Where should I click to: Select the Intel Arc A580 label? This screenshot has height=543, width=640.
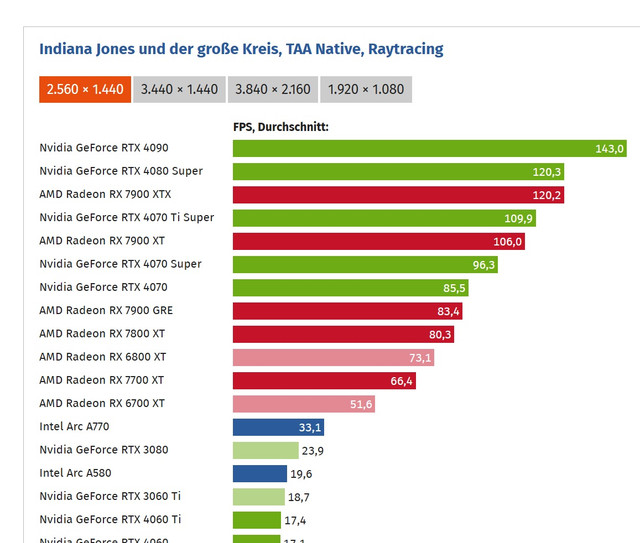coord(75,474)
